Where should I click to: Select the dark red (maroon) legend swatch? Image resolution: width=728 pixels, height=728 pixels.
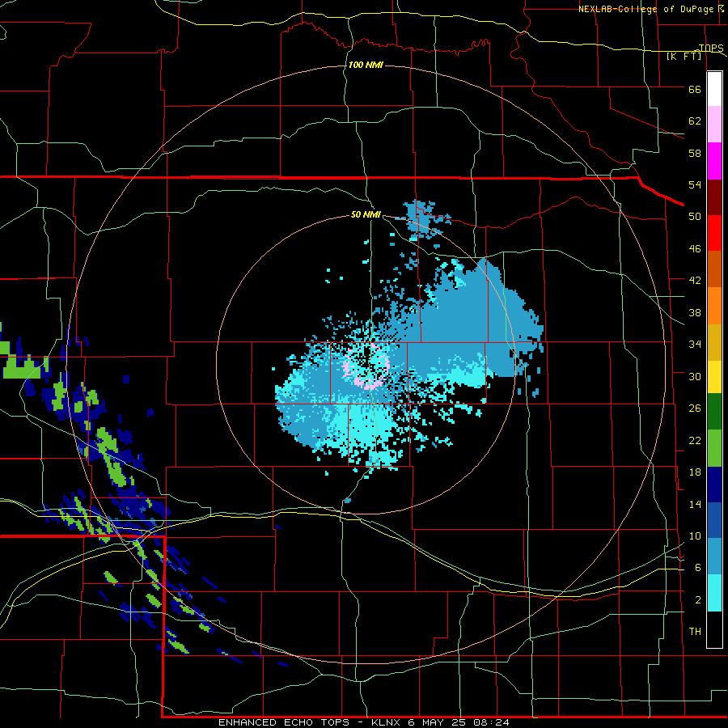coord(714,197)
